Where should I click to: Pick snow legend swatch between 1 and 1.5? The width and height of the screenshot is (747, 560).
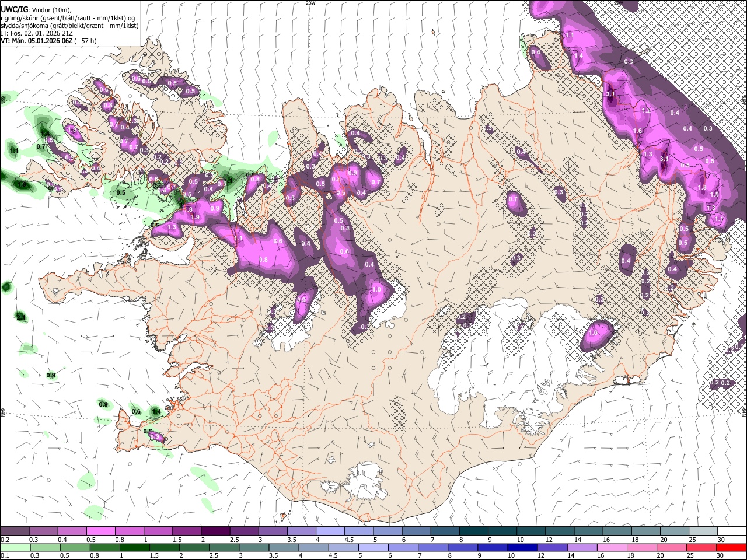[x=158, y=531]
